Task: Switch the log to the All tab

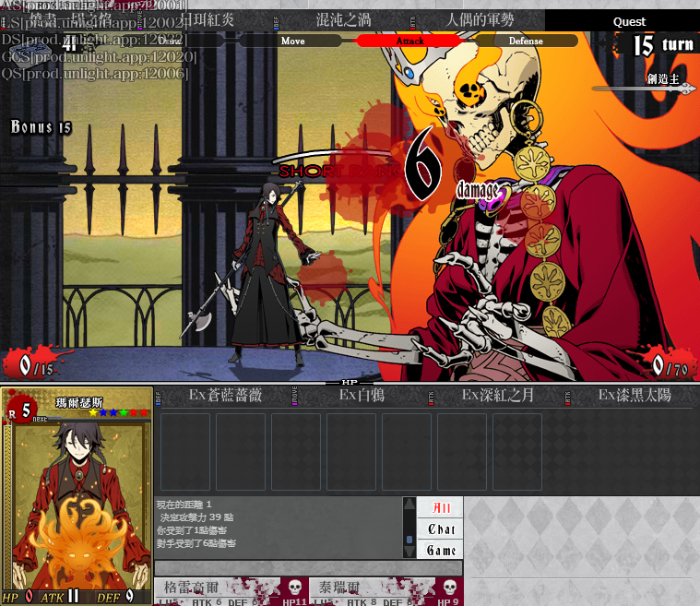Action: tap(440, 507)
